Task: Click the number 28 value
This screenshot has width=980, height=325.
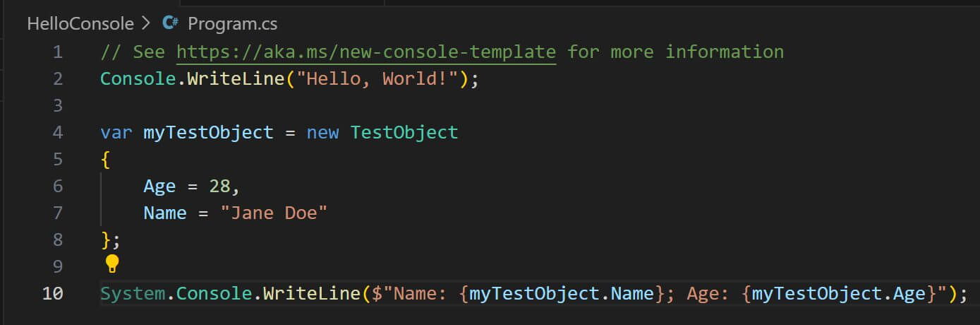Action: tap(219, 186)
